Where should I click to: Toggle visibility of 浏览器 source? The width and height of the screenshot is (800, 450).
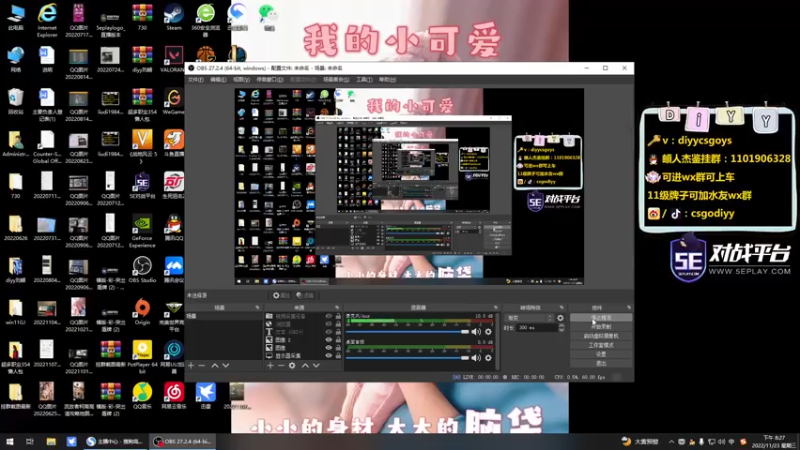pos(329,324)
